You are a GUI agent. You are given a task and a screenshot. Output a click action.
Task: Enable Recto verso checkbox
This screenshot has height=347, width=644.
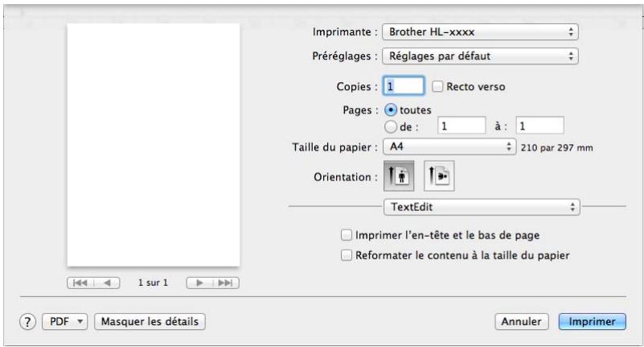[437, 86]
